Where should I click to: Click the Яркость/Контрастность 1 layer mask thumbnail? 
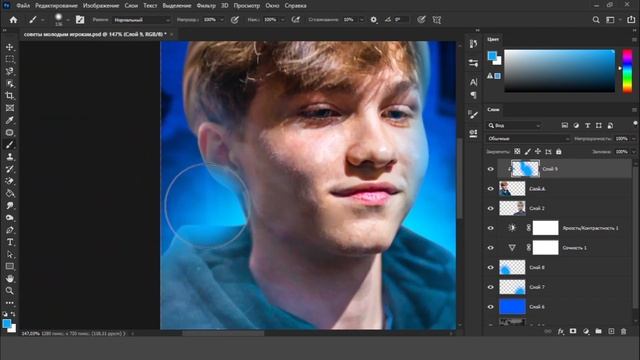tap(546, 228)
